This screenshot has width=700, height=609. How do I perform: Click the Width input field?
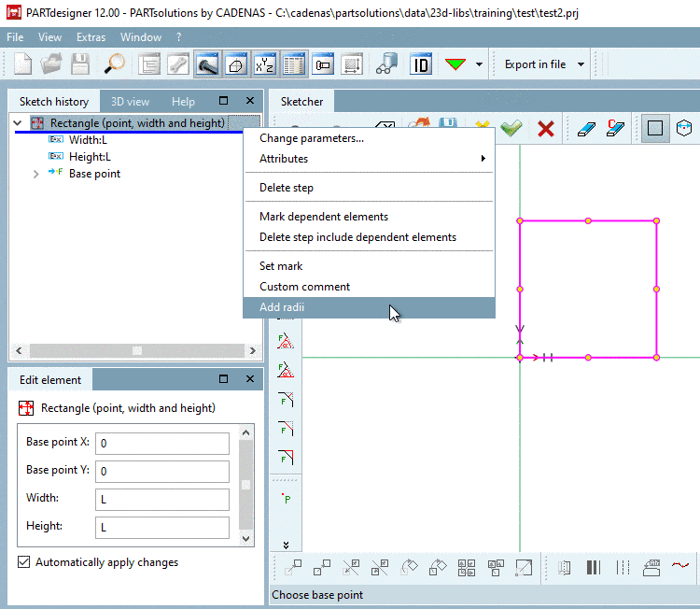(161, 499)
